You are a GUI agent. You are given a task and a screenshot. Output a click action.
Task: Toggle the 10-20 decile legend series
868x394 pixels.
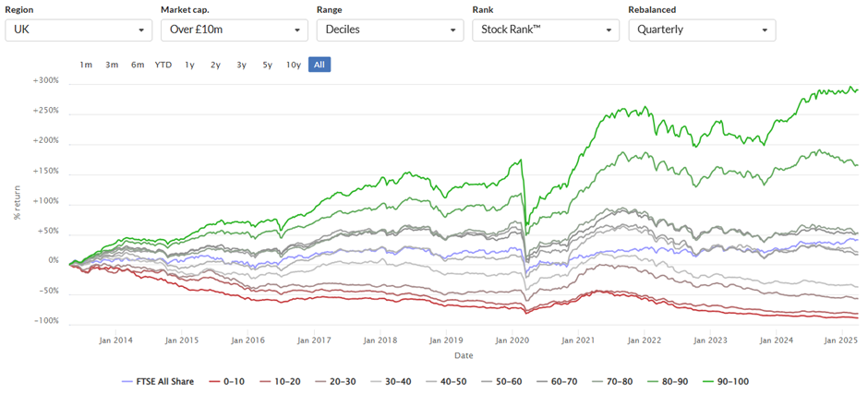coord(280,382)
